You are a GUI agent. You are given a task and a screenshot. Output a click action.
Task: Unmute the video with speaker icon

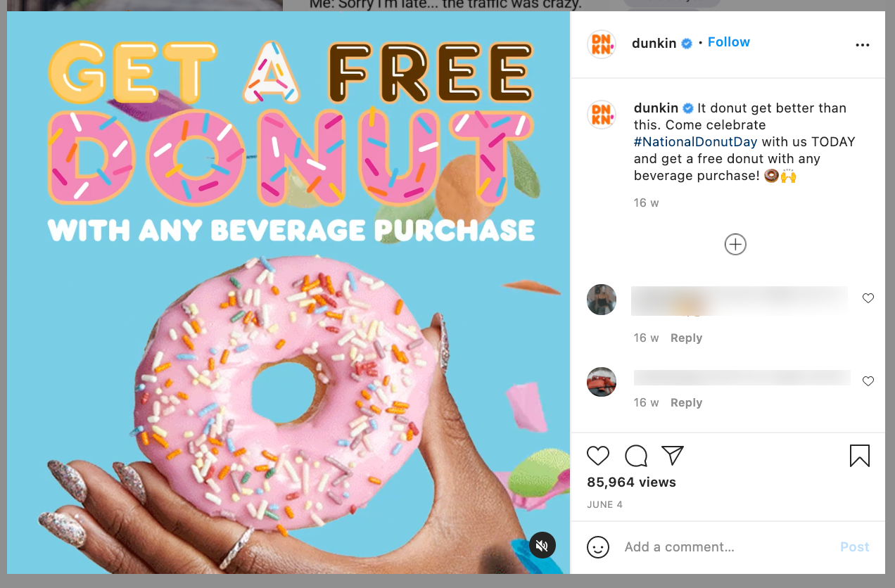[x=542, y=545]
